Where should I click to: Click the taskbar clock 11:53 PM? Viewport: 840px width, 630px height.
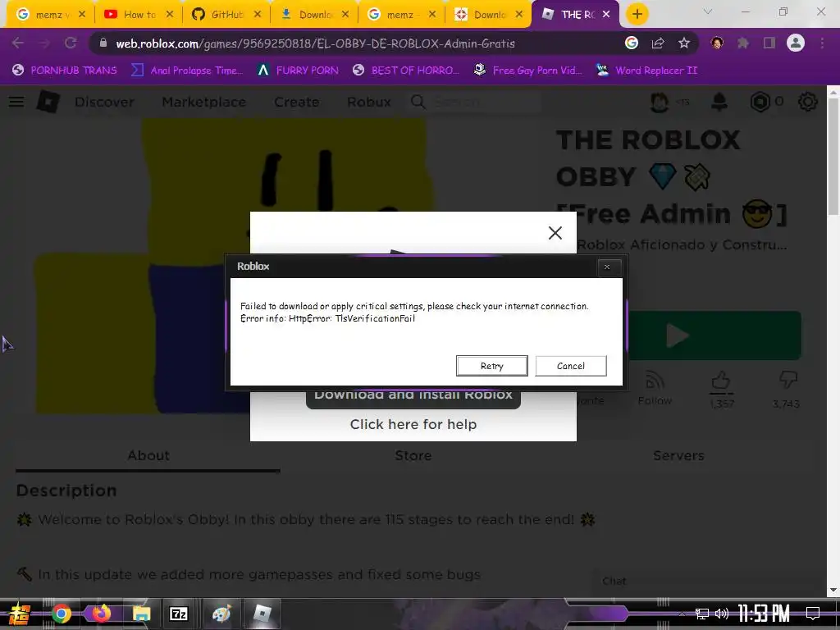click(x=764, y=614)
